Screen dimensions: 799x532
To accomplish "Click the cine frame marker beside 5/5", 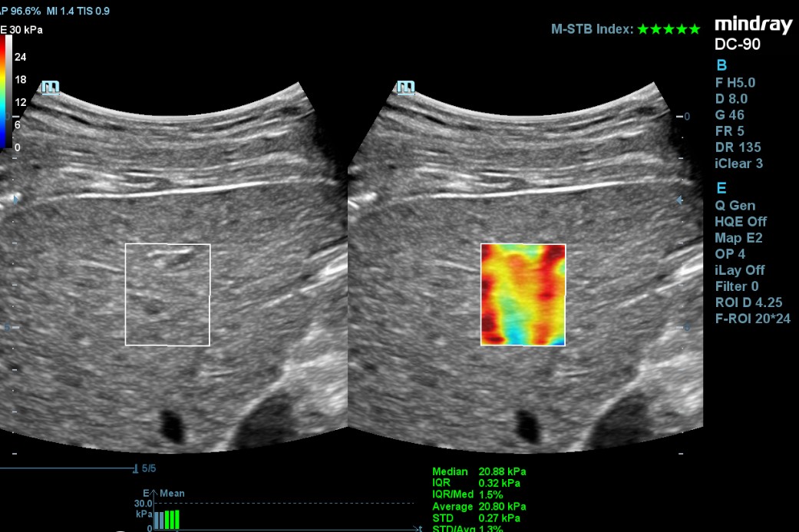I will (x=136, y=468).
